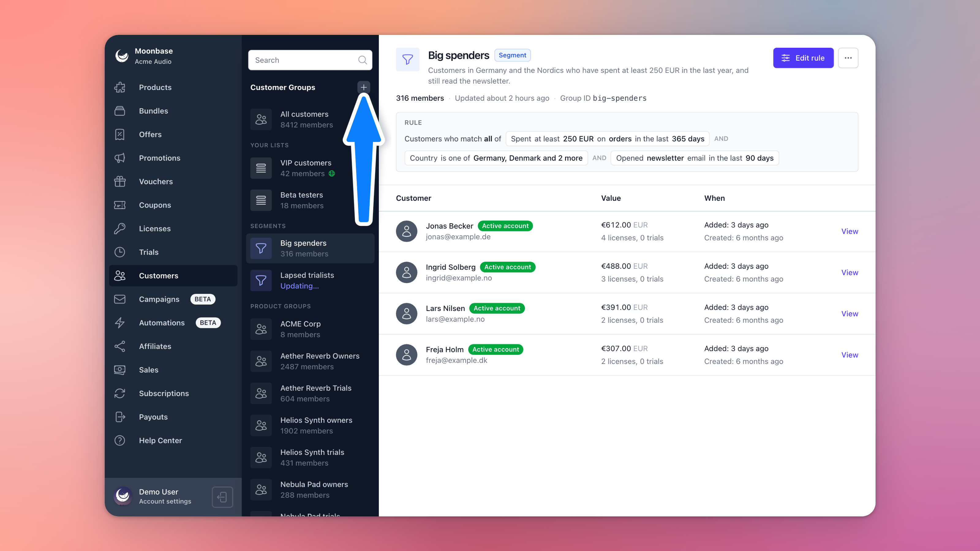Select the Aether Reverb Trials group
The height and width of the screenshot is (551, 980).
pyautogui.click(x=310, y=394)
